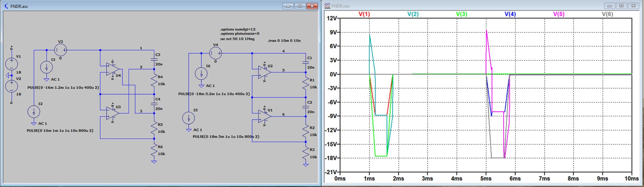Screen dimensions: 644x187
Task: Click the 20n value of capacitor C3
Action: (159, 64)
